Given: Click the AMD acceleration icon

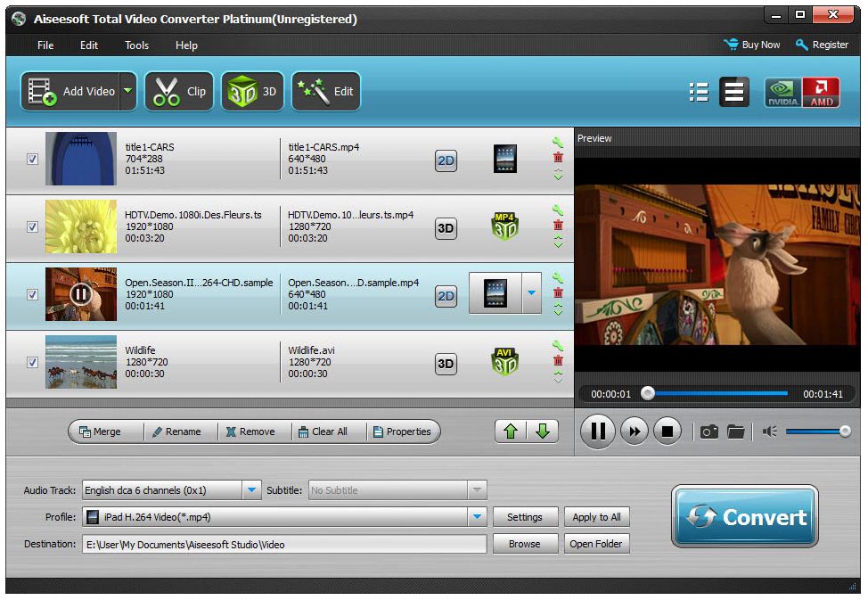Looking at the screenshot, I should (x=820, y=92).
